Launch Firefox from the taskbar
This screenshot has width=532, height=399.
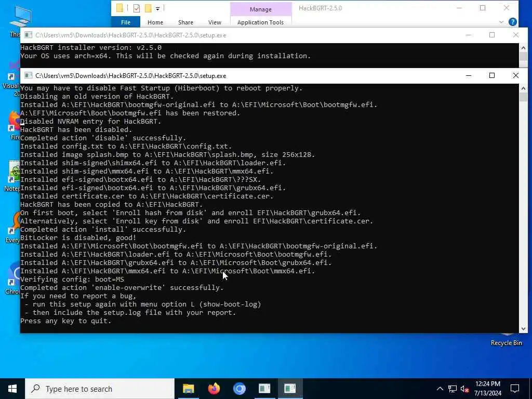click(214, 389)
